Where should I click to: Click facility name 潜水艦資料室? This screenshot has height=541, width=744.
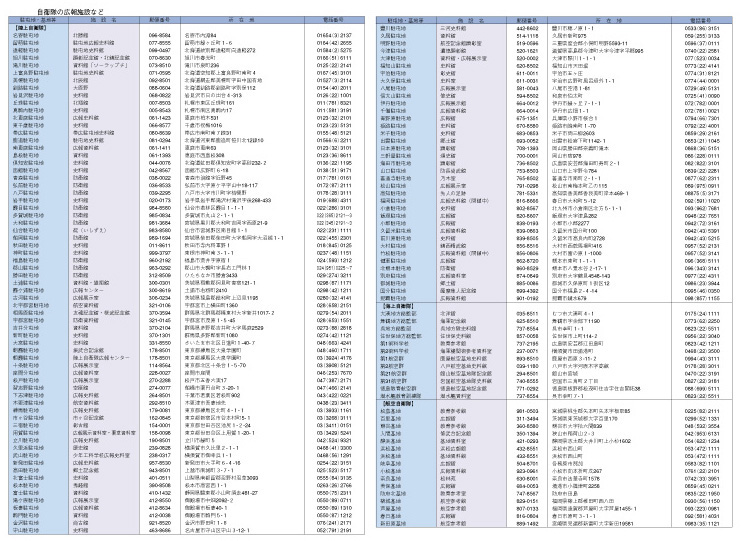(456, 396)
